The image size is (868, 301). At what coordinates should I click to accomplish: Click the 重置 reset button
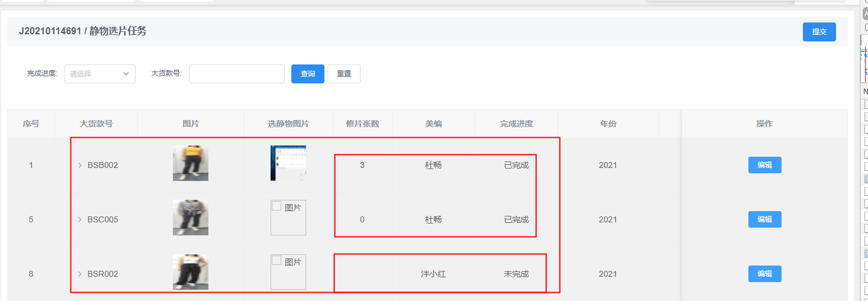point(343,74)
